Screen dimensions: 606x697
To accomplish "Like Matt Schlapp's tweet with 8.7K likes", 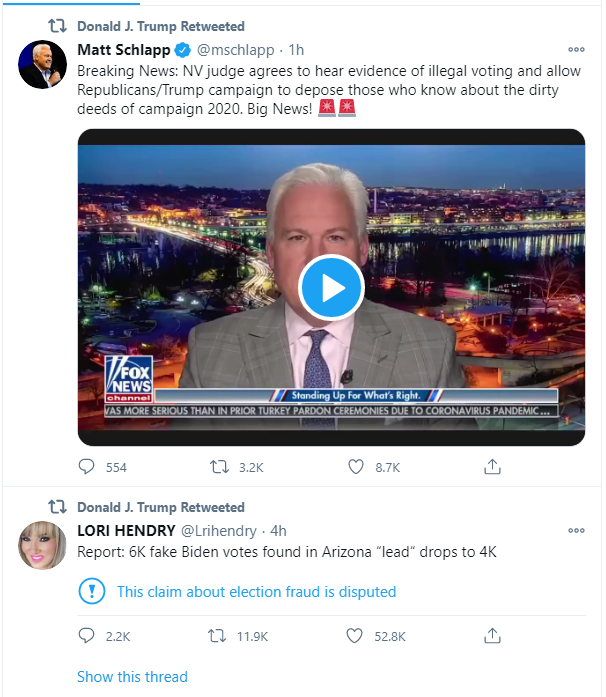I will tap(356, 467).
